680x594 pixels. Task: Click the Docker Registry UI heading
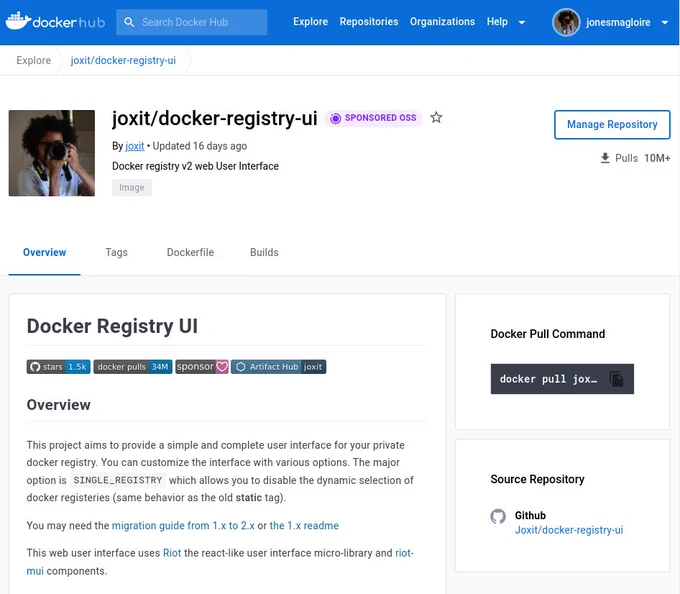112,326
